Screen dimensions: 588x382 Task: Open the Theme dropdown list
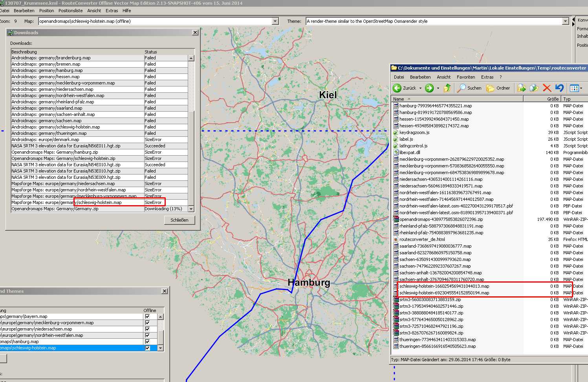click(x=565, y=21)
